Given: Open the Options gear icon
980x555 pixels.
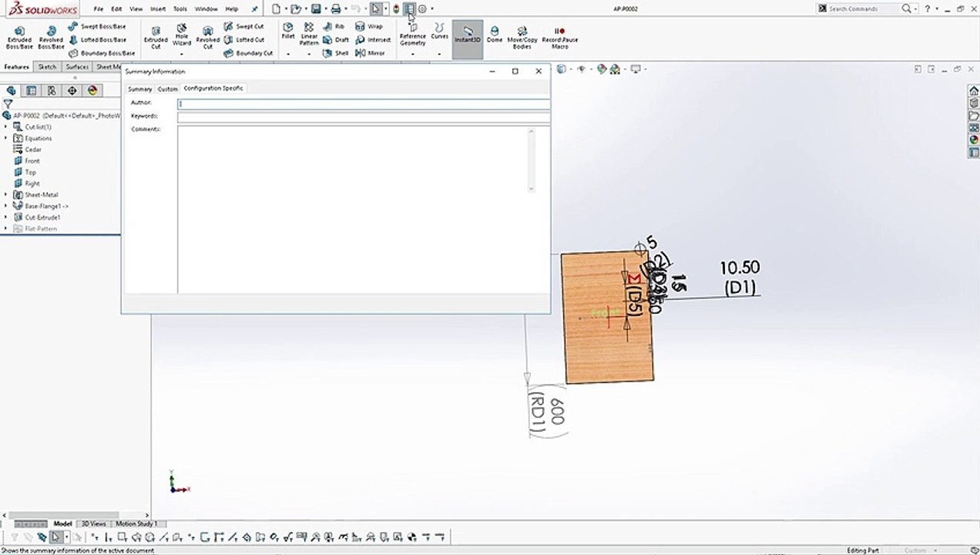Looking at the screenshot, I should click(422, 8).
